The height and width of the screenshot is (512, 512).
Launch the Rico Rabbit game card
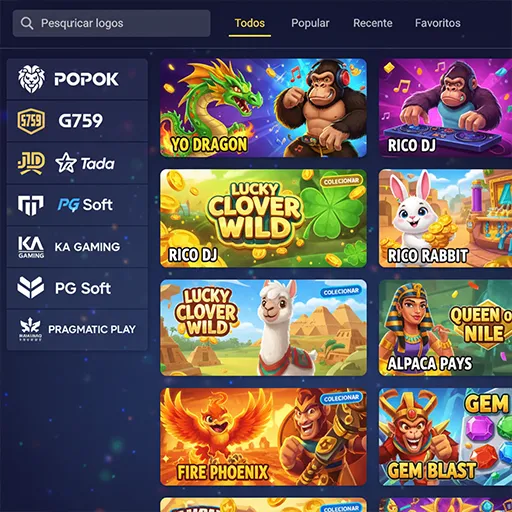coord(445,218)
